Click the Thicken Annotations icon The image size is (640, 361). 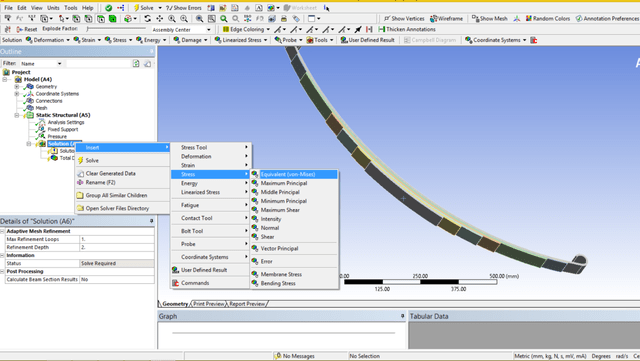[x=382, y=29]
